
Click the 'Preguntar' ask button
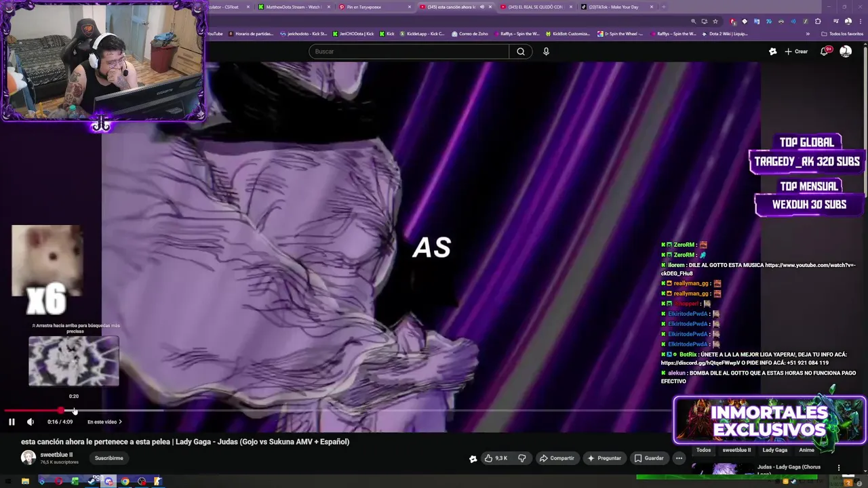(x=604, y=458)
